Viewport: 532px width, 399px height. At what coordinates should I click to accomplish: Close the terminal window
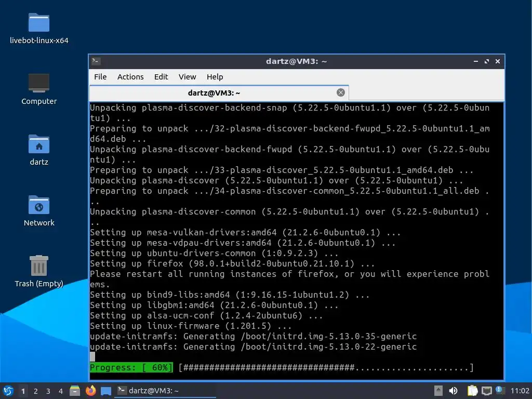tap(497, 61)
